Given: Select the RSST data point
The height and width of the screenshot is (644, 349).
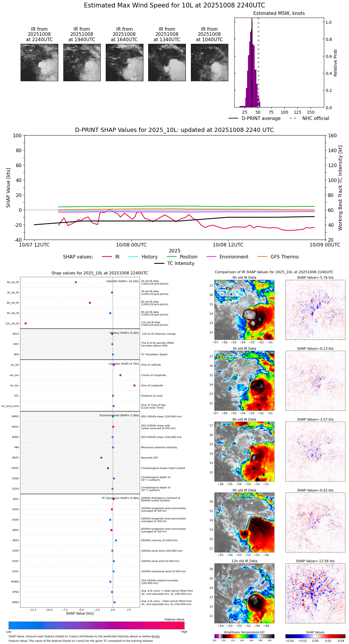Looking at the screenshot, I should coord(101,457).
